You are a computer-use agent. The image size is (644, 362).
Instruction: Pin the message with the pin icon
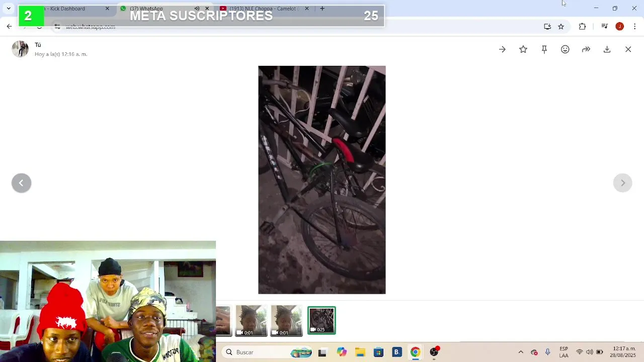click(x=544, y=49)
